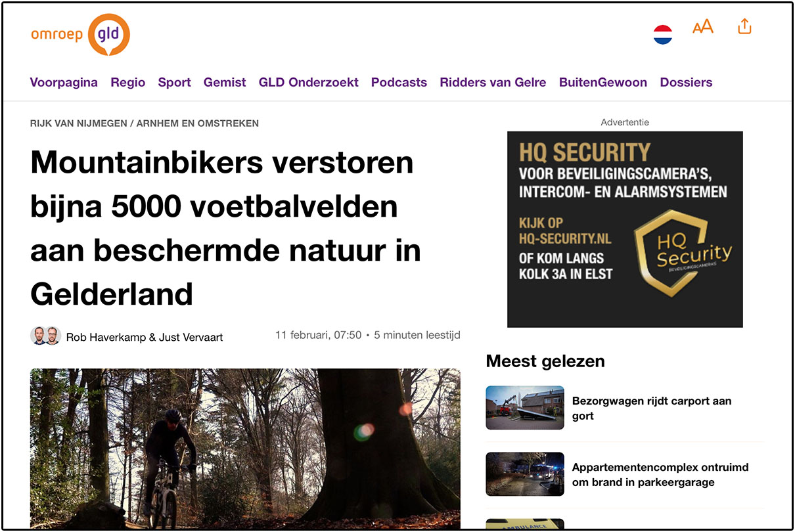Click the mountainbiker article main image
Screen dimensions: 795x532
[x=244, y=448]
